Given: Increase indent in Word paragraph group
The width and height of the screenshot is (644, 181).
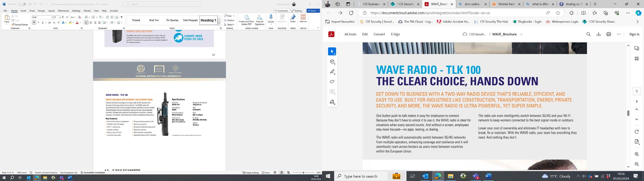Looking at the screenshot, I should [112, 17].
